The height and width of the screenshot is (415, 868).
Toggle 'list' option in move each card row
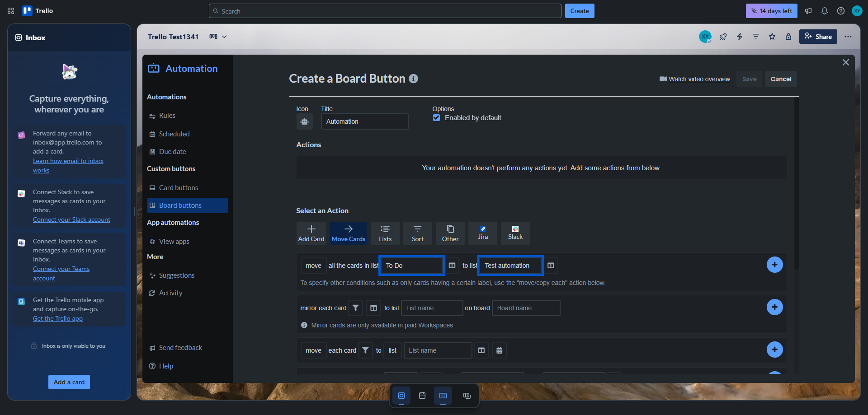point(392,350)
